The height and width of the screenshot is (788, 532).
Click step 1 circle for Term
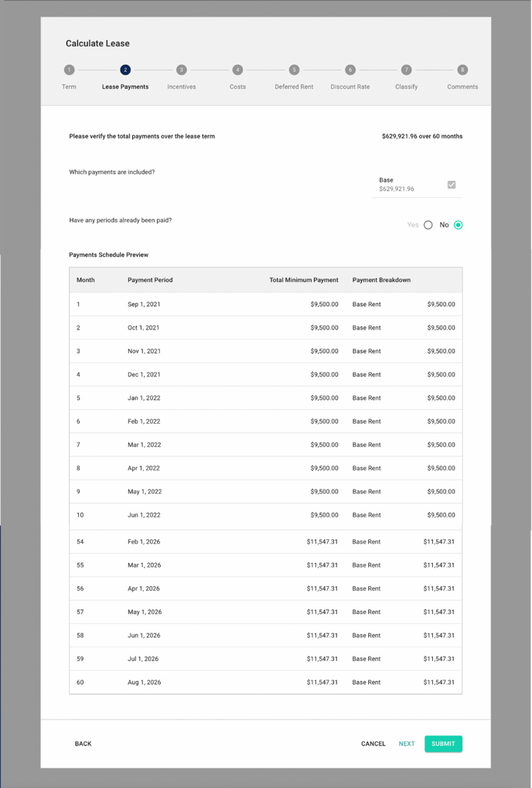(69, 70)
